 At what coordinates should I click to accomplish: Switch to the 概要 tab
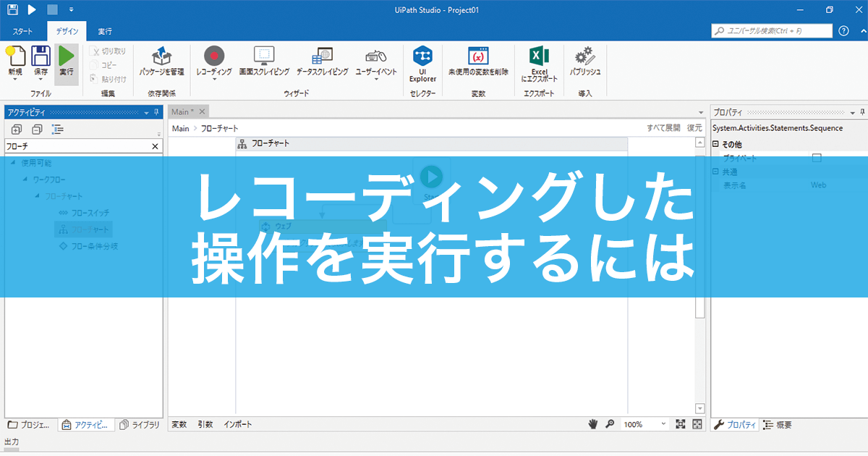point(778,425)
